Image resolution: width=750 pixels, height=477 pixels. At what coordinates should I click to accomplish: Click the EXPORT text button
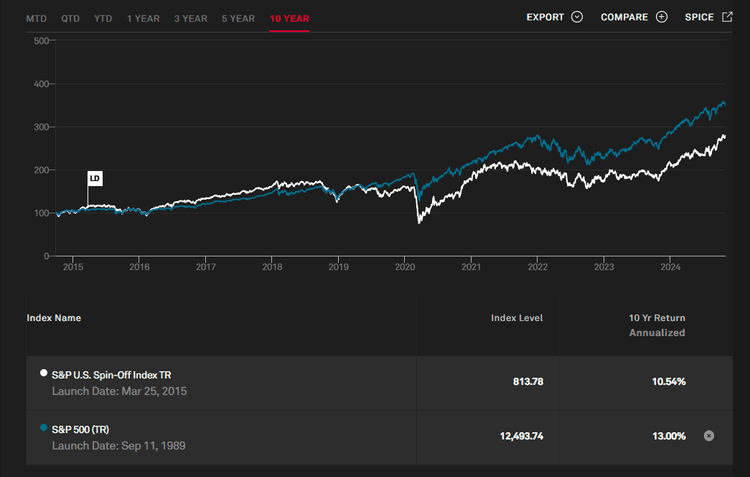(545, 17)
